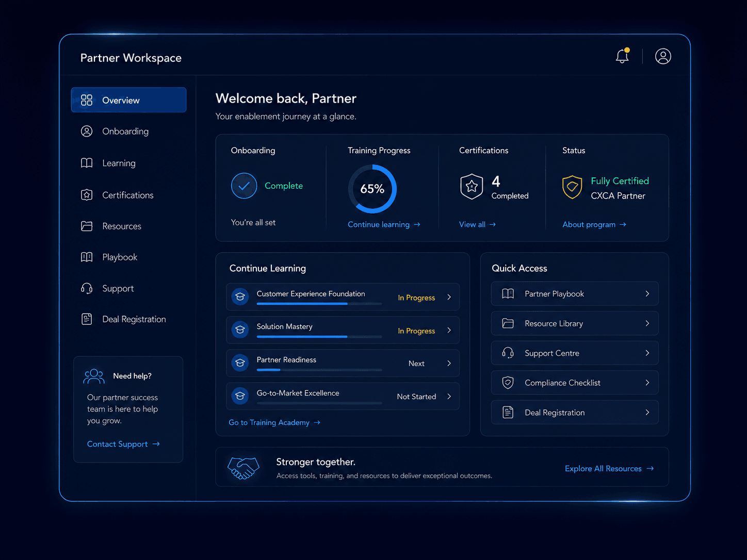Click the View all certifications link
Viewport: 747px width, 560px height.
point(477,224)
